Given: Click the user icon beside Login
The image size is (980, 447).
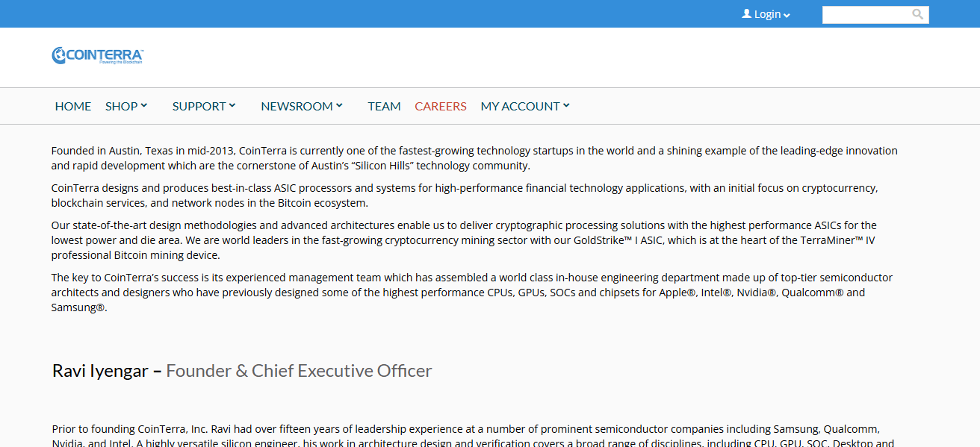Looking at the screenshot, I should point(746,14).
